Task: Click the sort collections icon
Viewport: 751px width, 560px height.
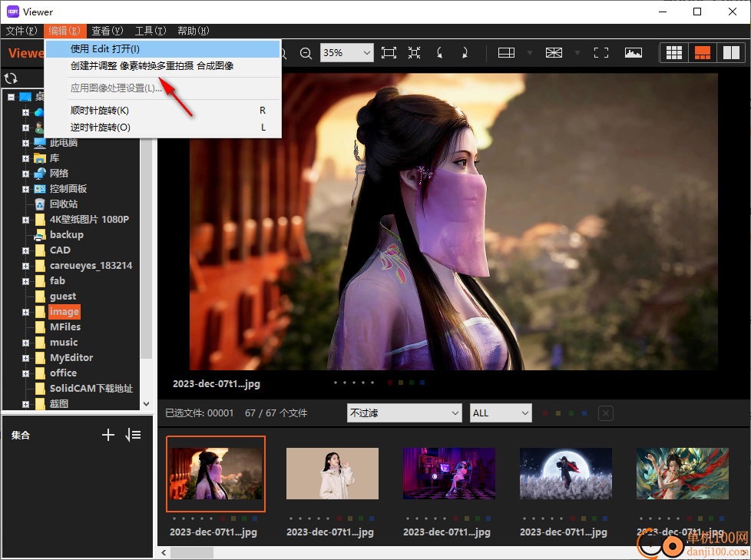Action: point(133,435)
